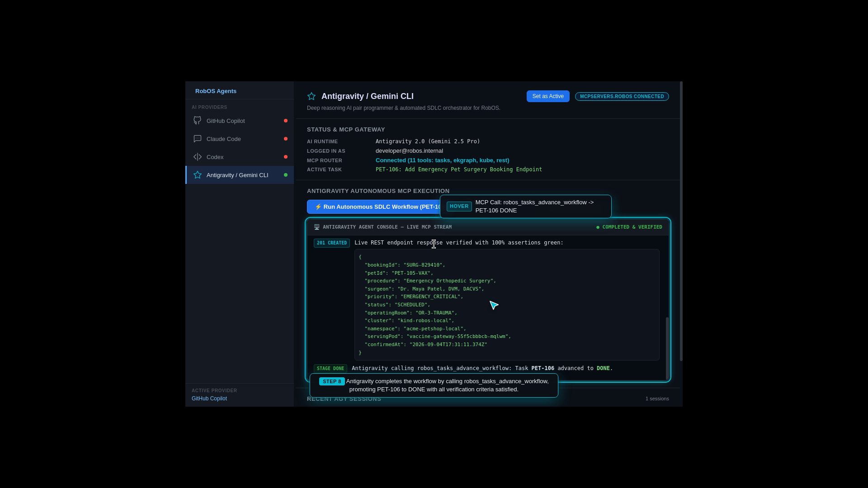Click the COMPLETED & VERIFIED status indicator
The image size is (868, 488).
[x=629, y=227]
